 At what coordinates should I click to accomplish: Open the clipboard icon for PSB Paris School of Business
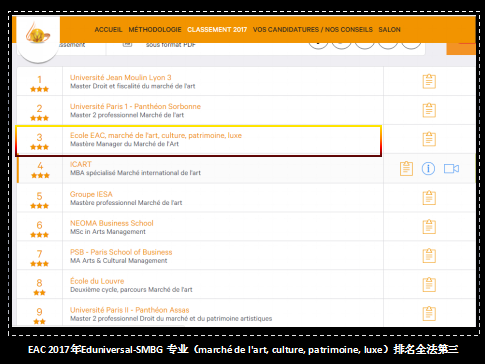[429, 256]
